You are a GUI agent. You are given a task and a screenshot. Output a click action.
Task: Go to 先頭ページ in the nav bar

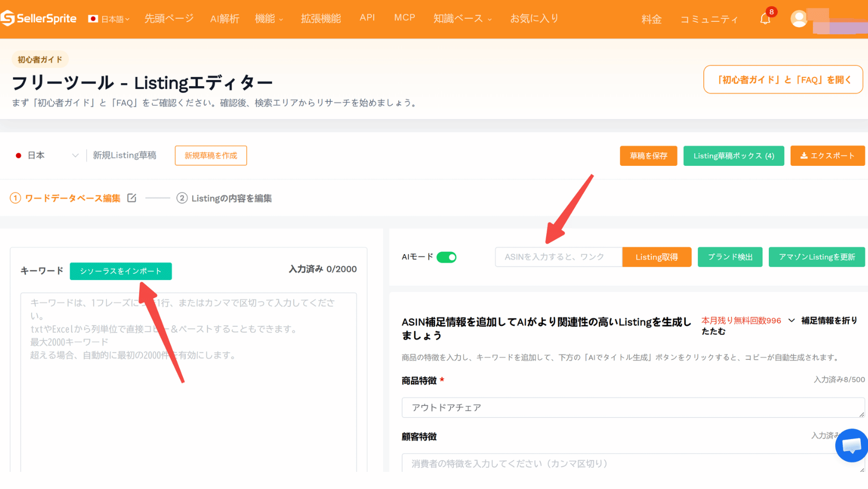tap(169, 19)
